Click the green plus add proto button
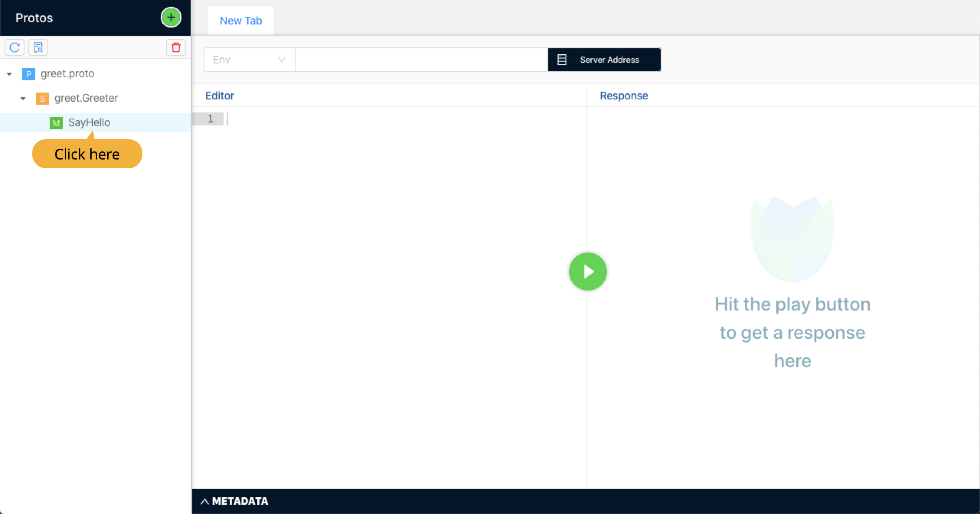Image resolution: width=980 pixels, height=514 pixels. (171, 18)
